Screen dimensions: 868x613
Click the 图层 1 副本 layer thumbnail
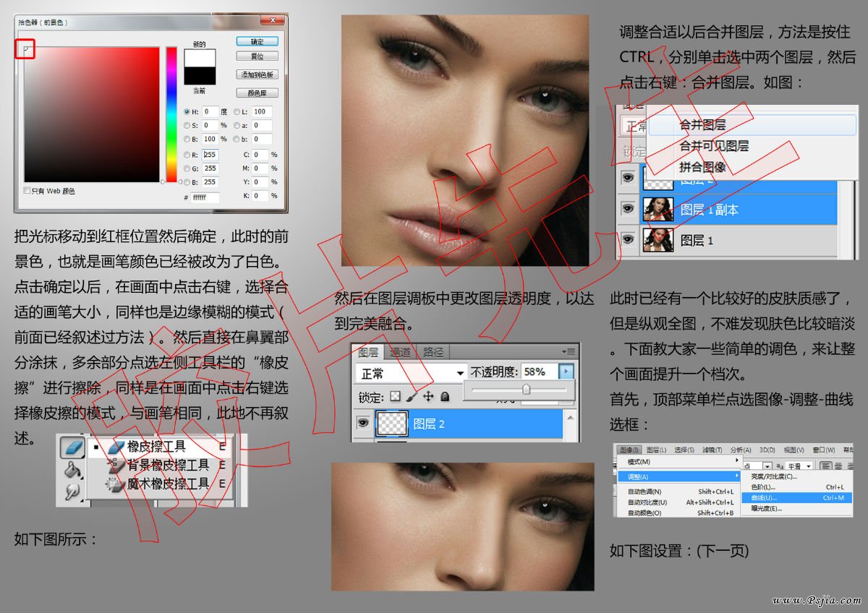658,210
